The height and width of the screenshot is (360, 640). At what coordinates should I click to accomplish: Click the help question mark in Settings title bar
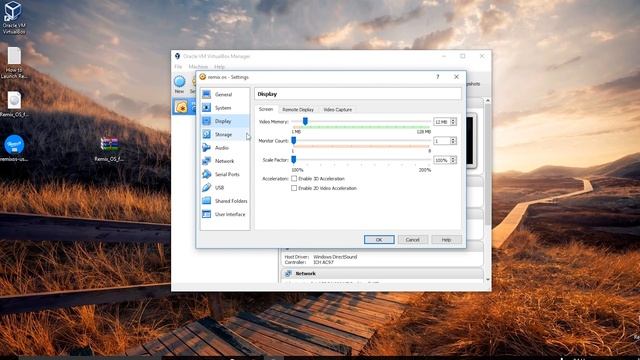pyautogui.click(x=438, y=77)
